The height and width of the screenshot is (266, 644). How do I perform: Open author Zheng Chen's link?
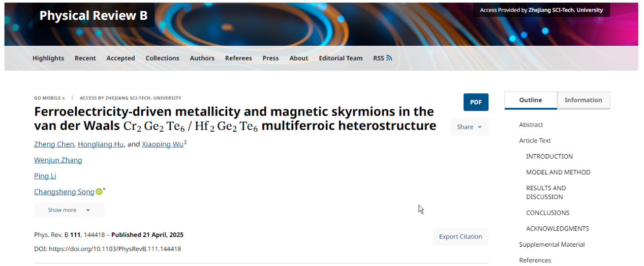pos(54,144)
